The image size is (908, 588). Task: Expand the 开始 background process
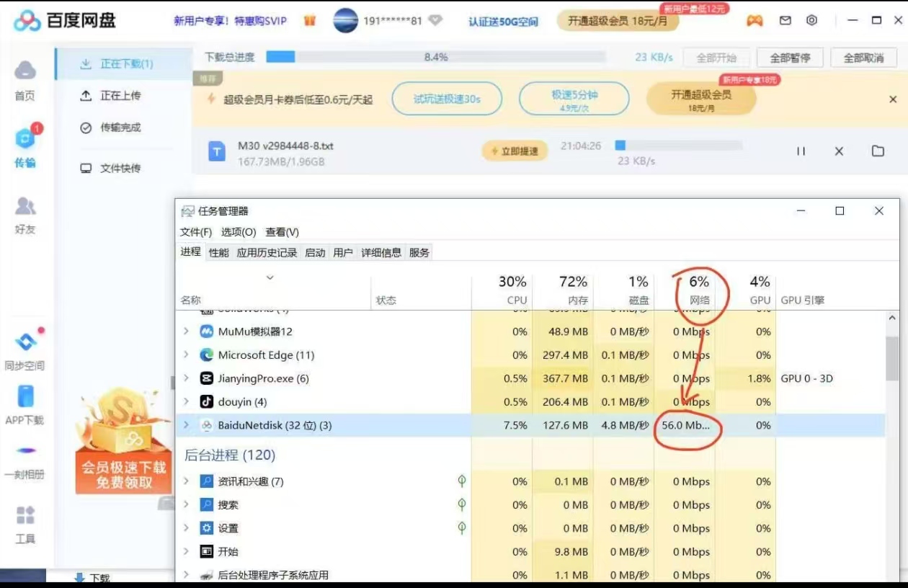coord(186,551)
